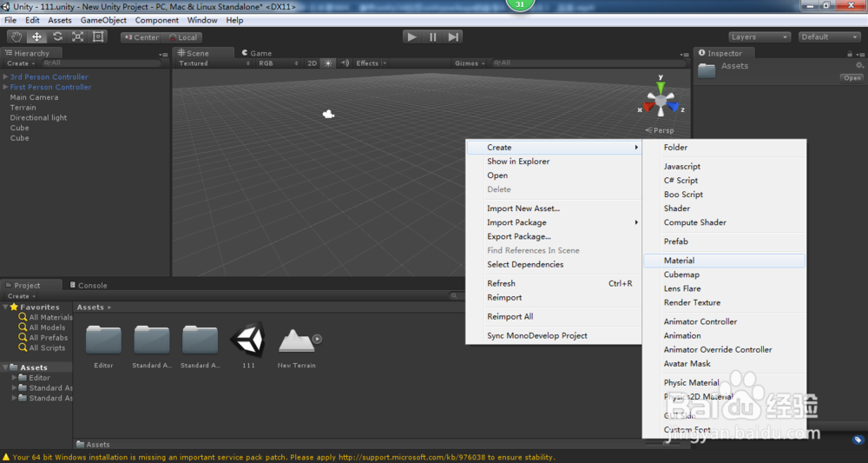The height and width of the screenshot is (463, 868).
Task: Toggle scene audio speaker icon
Action: (345, 63)
